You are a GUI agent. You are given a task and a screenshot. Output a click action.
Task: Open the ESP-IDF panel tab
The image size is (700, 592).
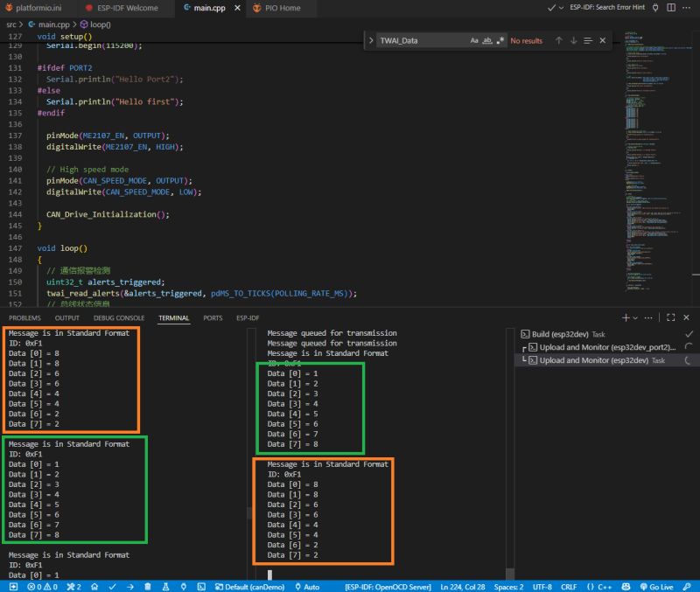pyautogui.click(x=248, y=318)
